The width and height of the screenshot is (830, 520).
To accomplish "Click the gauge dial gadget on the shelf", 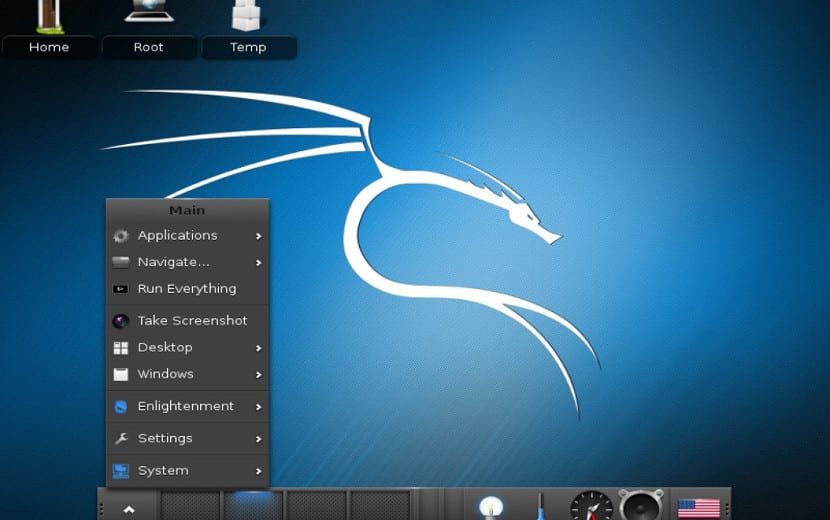I will pos(592,506).
